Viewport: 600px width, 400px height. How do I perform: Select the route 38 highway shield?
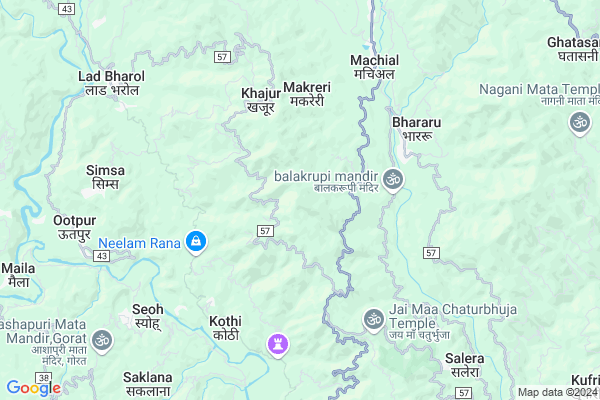44,378
